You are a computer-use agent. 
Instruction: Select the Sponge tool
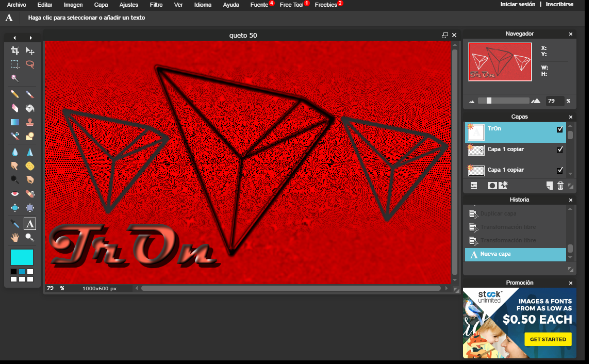[x=29, y=166]
